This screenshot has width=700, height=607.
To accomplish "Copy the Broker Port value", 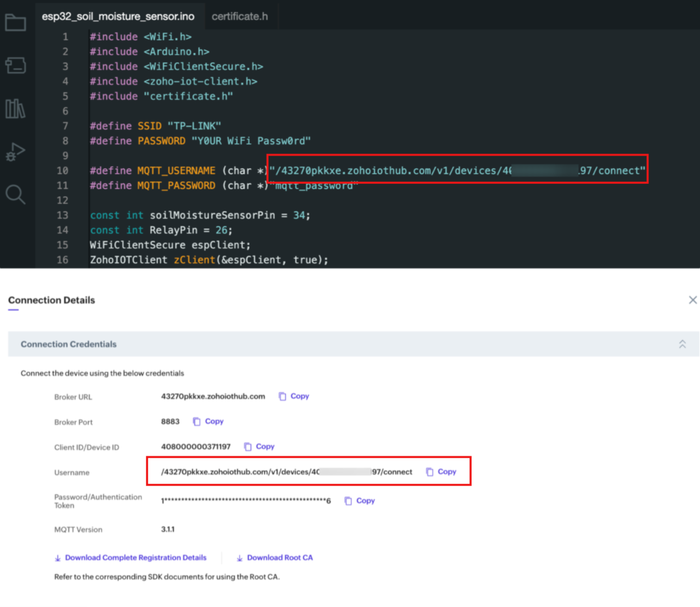I will click(x=214, y=421).
